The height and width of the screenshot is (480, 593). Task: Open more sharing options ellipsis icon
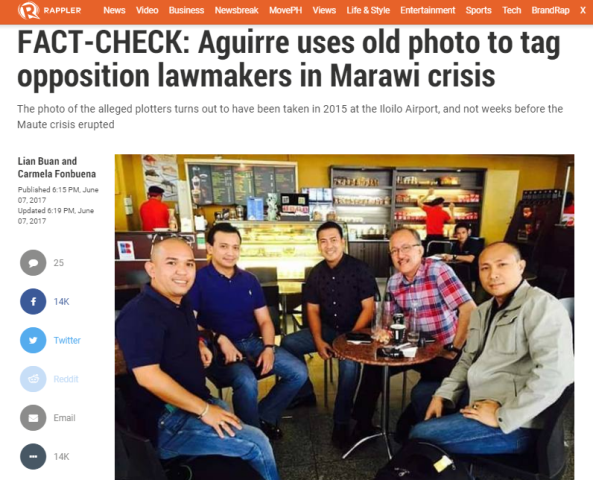33,457
